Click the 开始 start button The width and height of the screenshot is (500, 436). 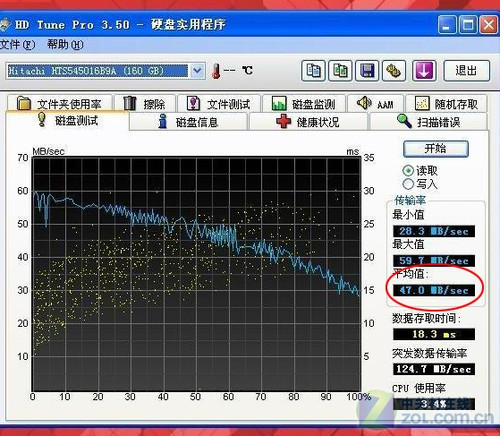tap(436, 149)
